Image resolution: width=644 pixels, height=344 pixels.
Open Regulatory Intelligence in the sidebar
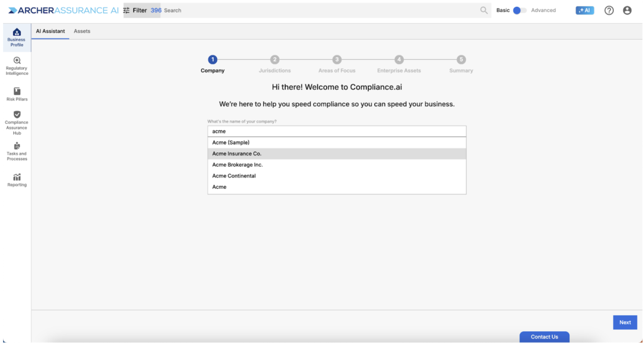pos(17,66)
